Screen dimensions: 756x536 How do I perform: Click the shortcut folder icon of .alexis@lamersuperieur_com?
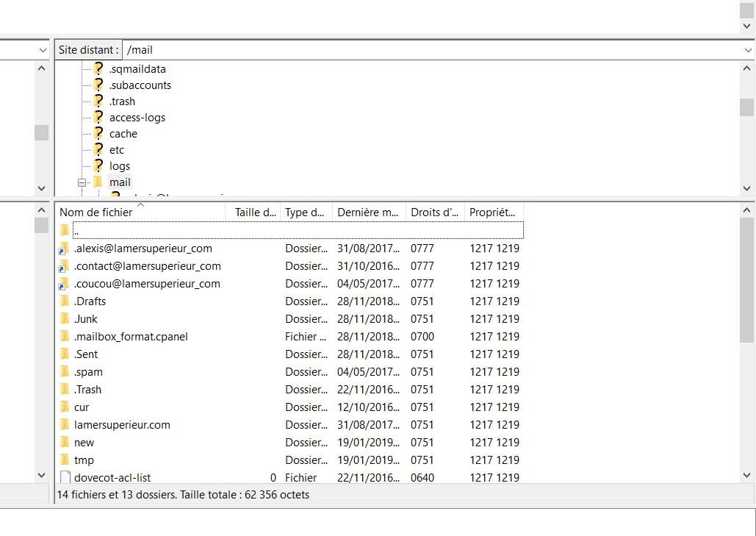click(64, 249)
